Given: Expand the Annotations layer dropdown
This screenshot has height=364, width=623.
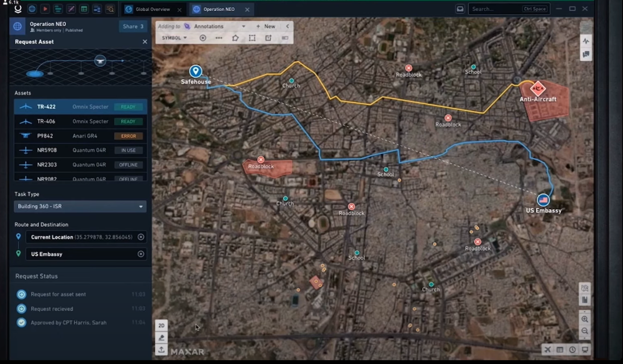Looking at the screenshot, I should click(x=243, y=26).
